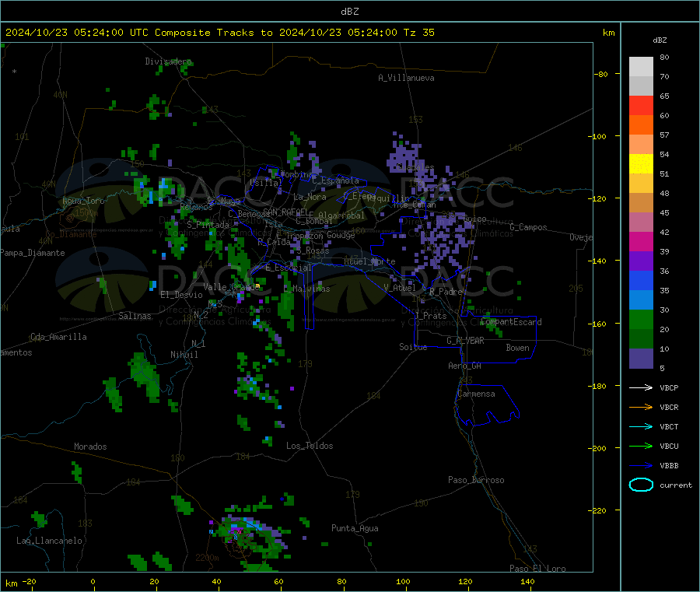Click the 'Paso_El_Loro' place label
Image resolution: width=700 pixels, height=592 pixels.
click(x=537, y=569)
